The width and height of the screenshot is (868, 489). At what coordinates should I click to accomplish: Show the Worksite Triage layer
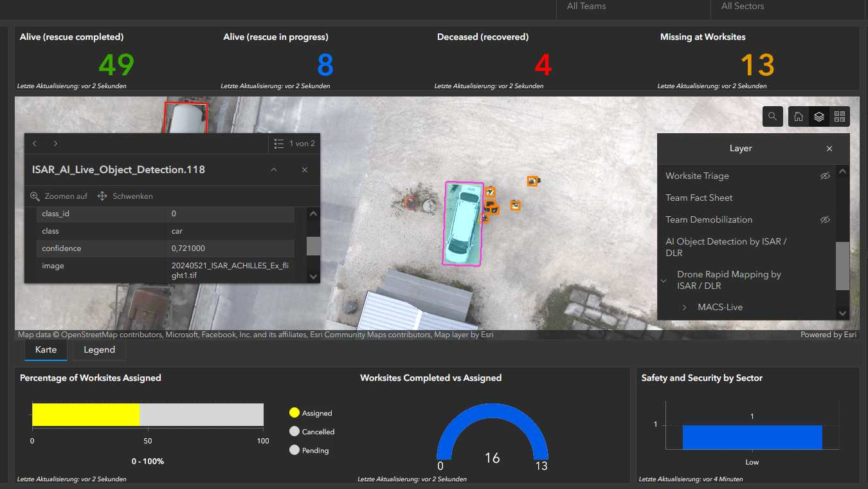[825, 176]
